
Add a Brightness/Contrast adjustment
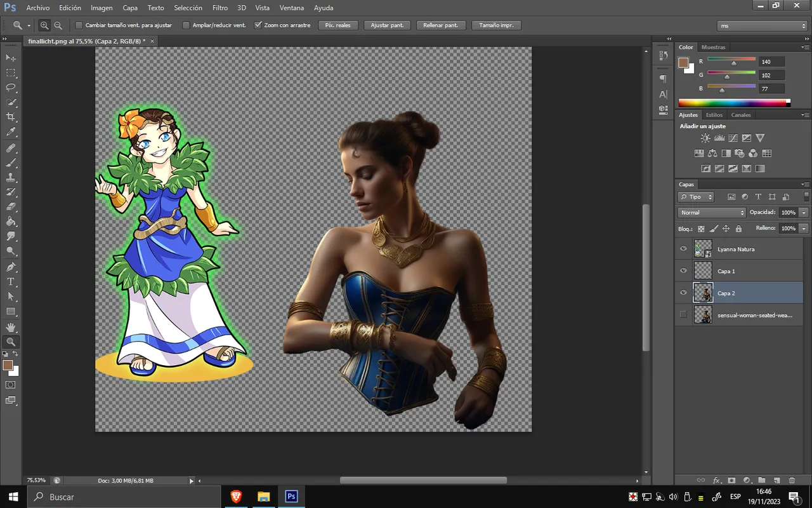click(705, 138)
